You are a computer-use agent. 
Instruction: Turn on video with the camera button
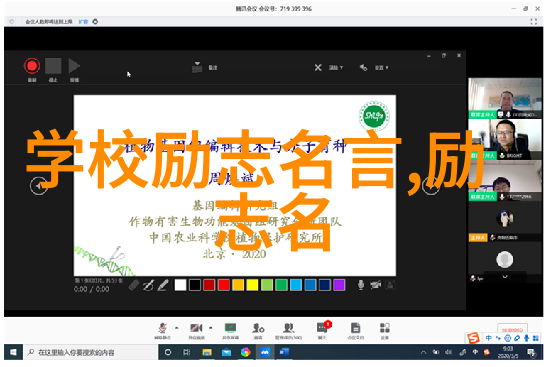[x=196, y=331]
